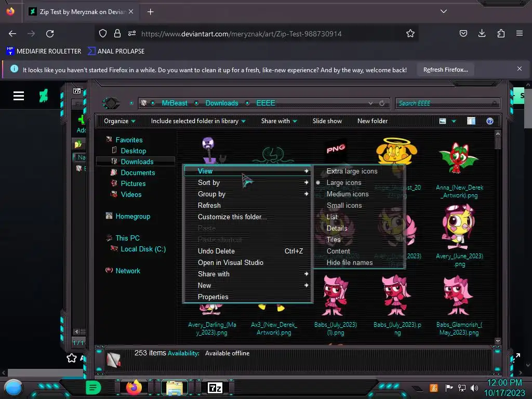Click the green DeviantArt logo
This screenshot has height=399, width=532.
click(44, 96)
